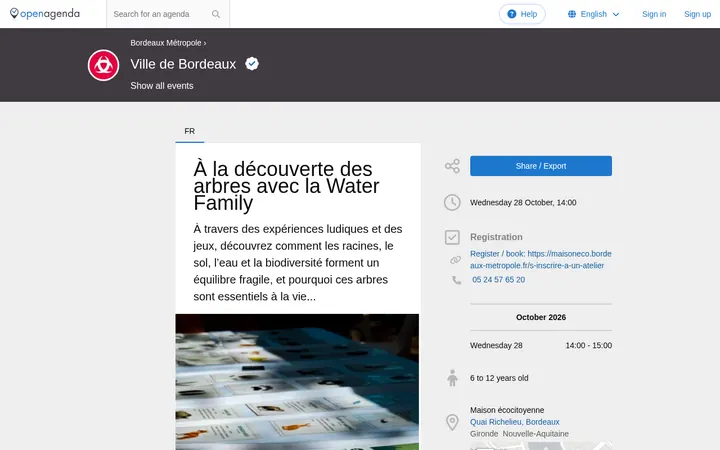720x450 pixels.
Task: Click the search magnifier icon
Action: 216,14
